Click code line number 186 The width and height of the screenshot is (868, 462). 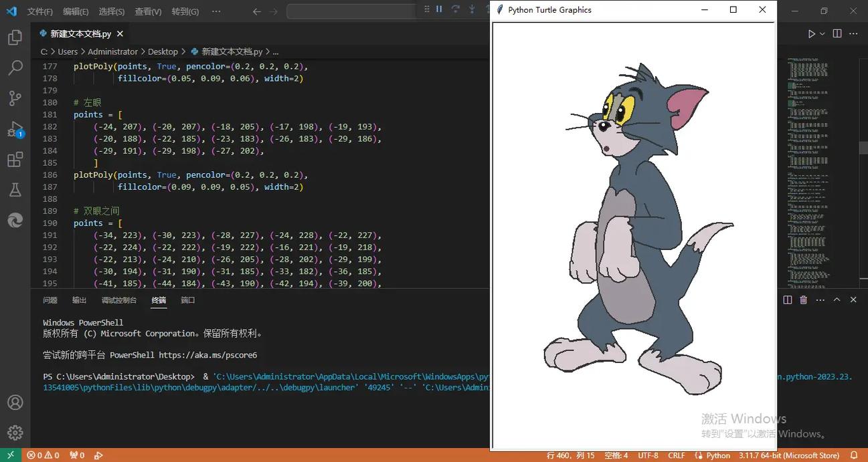click(50, 175)
